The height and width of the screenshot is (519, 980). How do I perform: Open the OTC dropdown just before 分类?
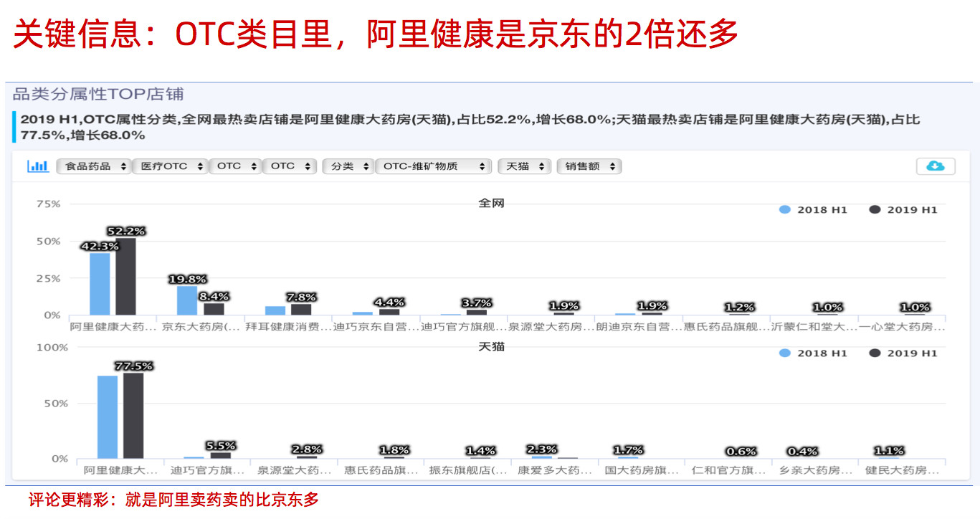pos(290,166)
